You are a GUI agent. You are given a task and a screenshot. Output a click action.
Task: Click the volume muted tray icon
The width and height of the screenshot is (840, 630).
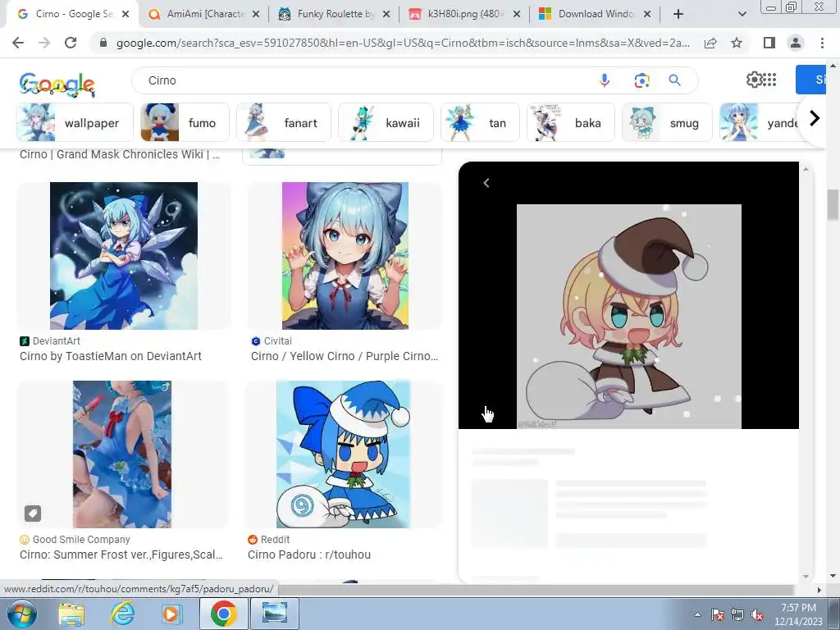click(x=757, y=615)
